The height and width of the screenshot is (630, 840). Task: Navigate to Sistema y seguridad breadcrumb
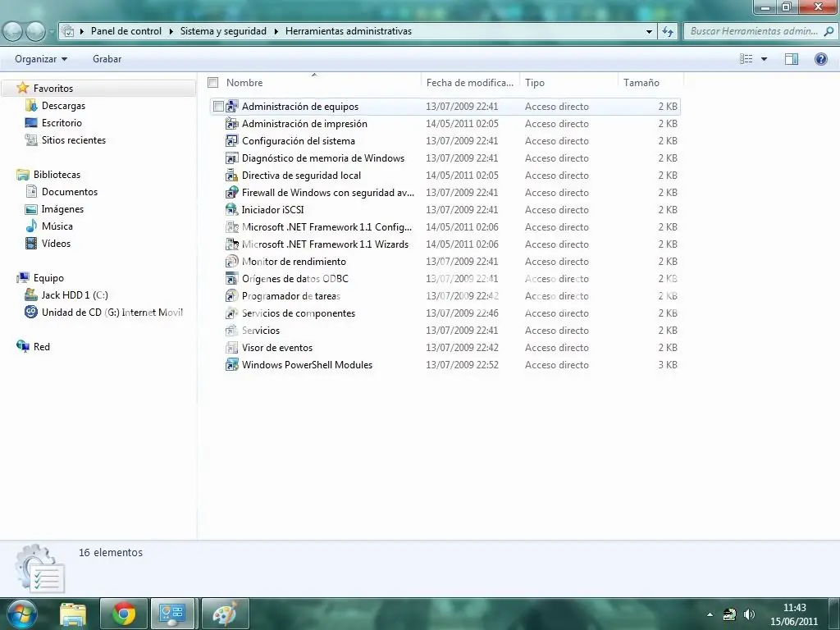[x=223, y=31]
